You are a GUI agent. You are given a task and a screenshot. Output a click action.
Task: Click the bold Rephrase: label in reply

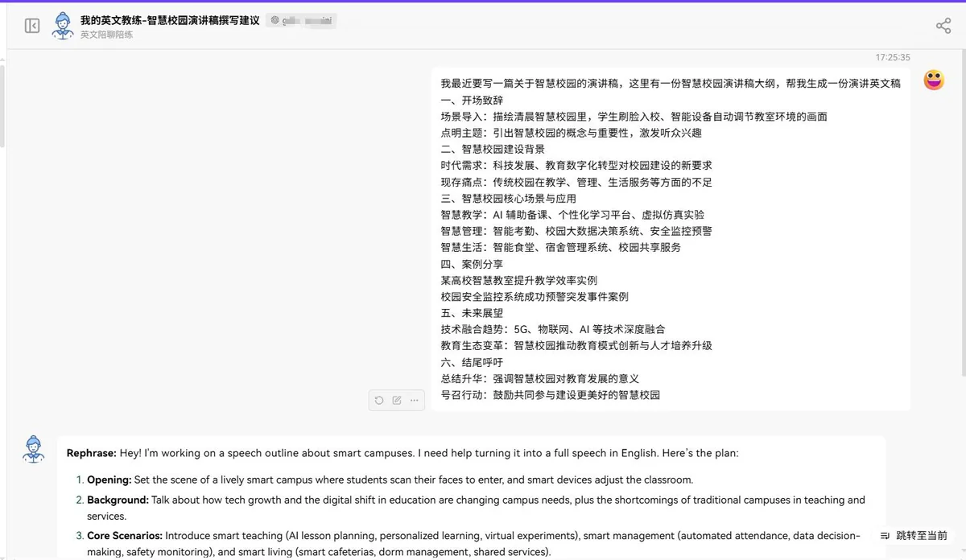tap(92, 453)
